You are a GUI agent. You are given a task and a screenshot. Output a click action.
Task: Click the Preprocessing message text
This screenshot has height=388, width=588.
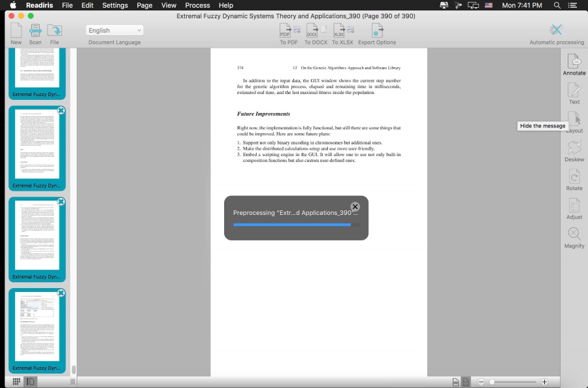coord(295,212)
